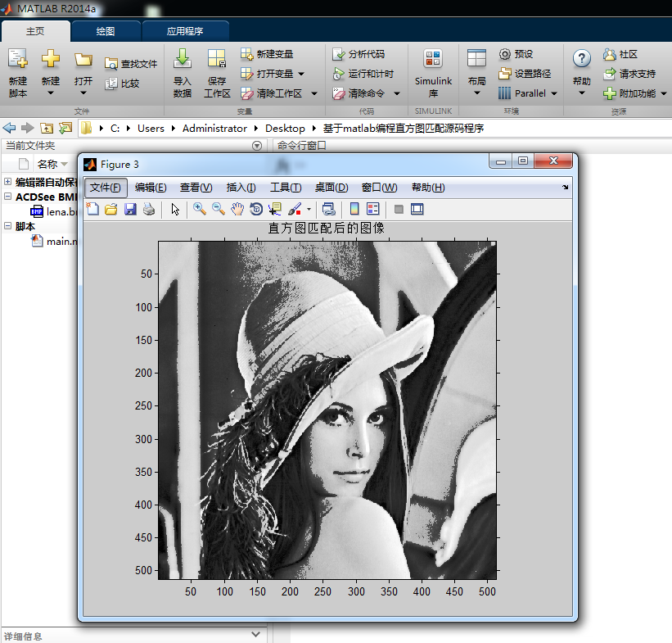
Task: Switch to the Apps (应用程序) tab
Action: click(185, 31)
